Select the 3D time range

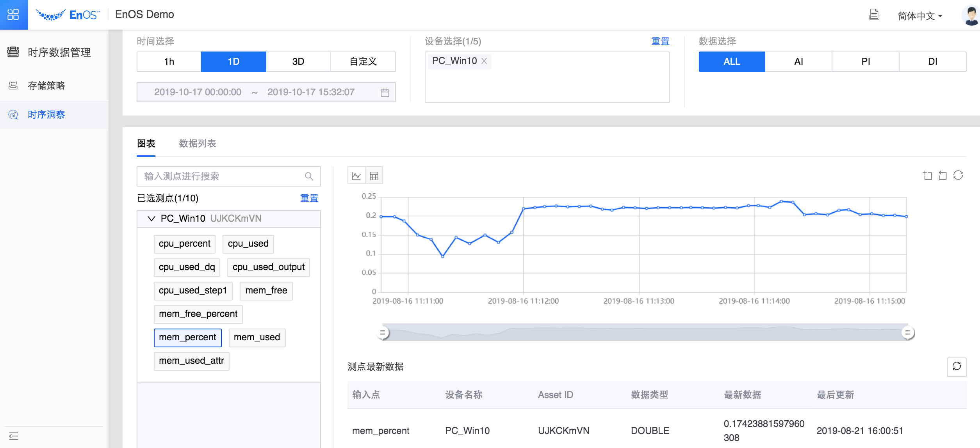(298, 62)
